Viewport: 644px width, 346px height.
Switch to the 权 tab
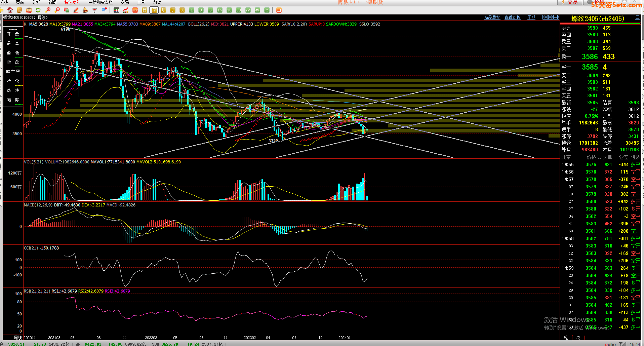[x=578, y=338]
